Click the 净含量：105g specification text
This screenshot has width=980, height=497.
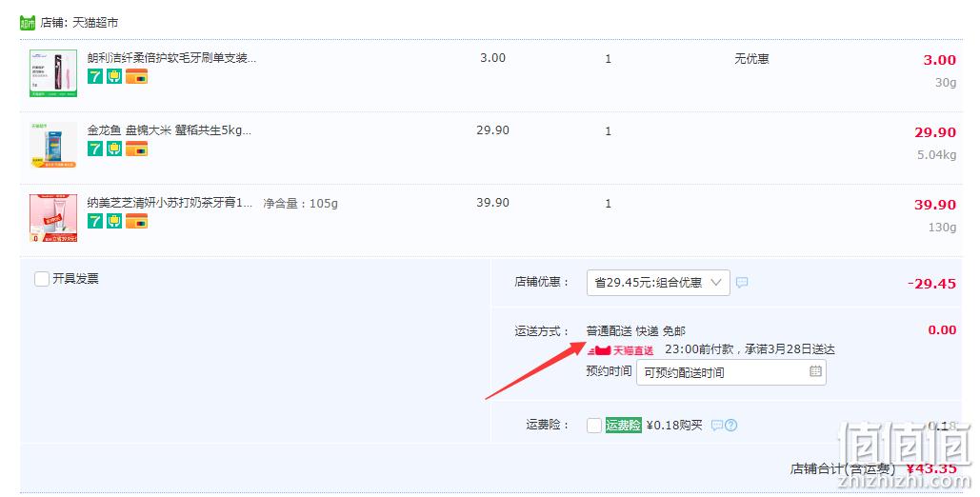click(301, 203)
